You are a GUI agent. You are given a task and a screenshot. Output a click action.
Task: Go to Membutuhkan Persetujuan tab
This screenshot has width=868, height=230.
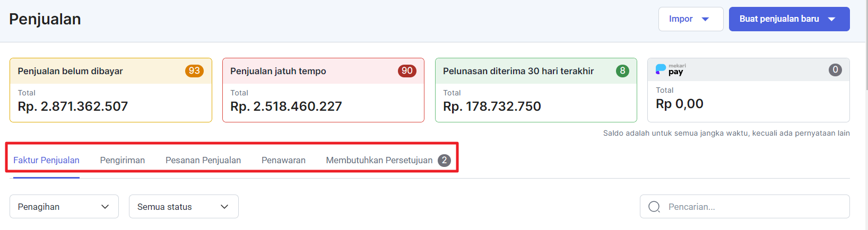[x=379, y=160]
